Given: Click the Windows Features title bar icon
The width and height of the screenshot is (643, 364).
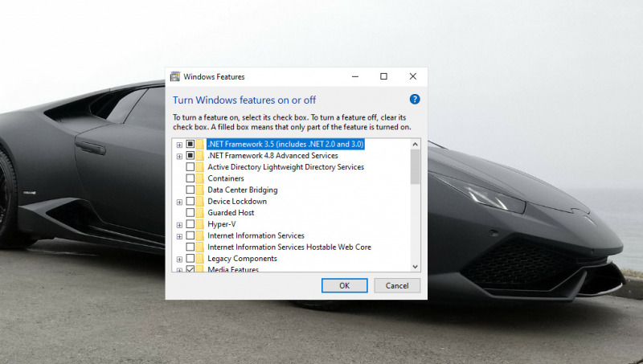Looking at the screenshot, I should (x=175, y=76).
